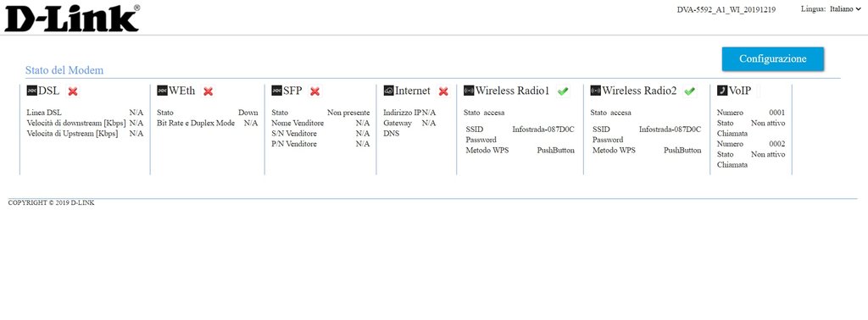Viewport: 868px width, 320px height.
Task: Click the green checkmark beside Wireless Radio1
Action: pos(563,91)
